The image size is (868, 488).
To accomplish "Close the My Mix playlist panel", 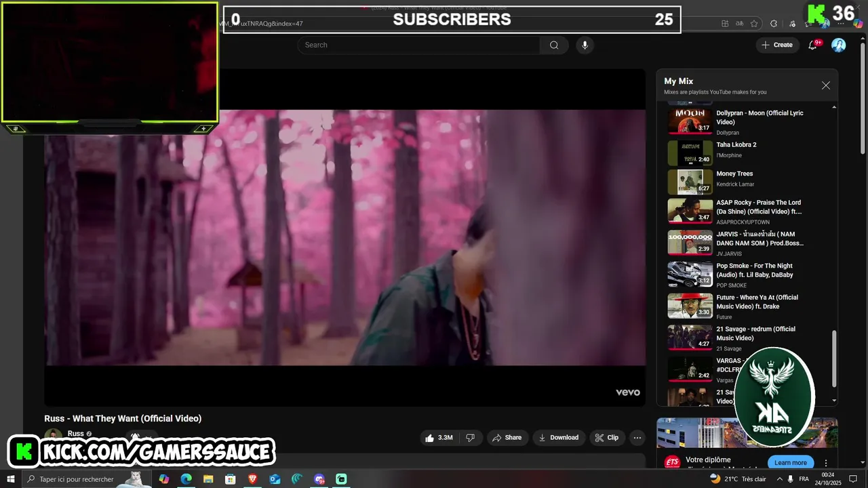I will (x=825, y=85).
